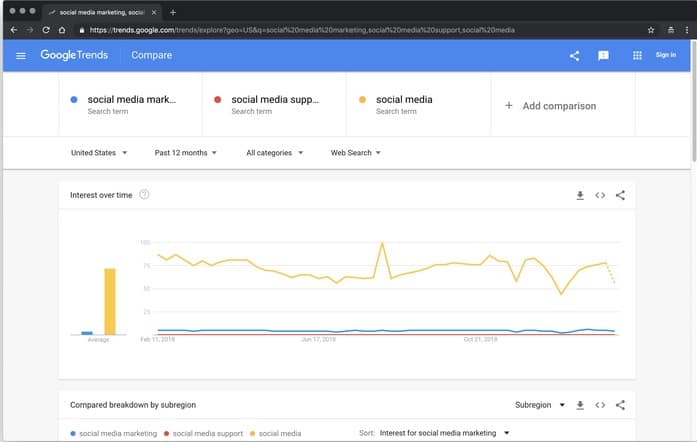This screenshot has height=443, width=697.
Task: Reload the page with refresh icon
Action: click(x=46, y=30)
